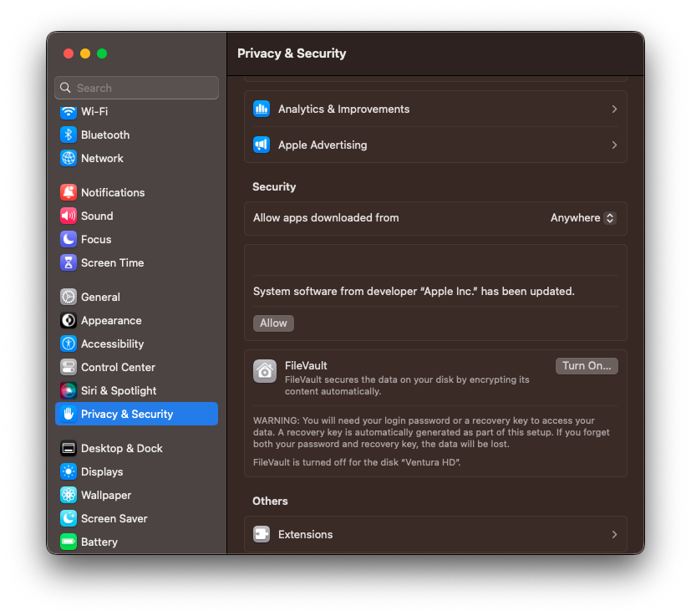Click the Sound speaker icon
This screenshot has height=616, width=691.
69,216
